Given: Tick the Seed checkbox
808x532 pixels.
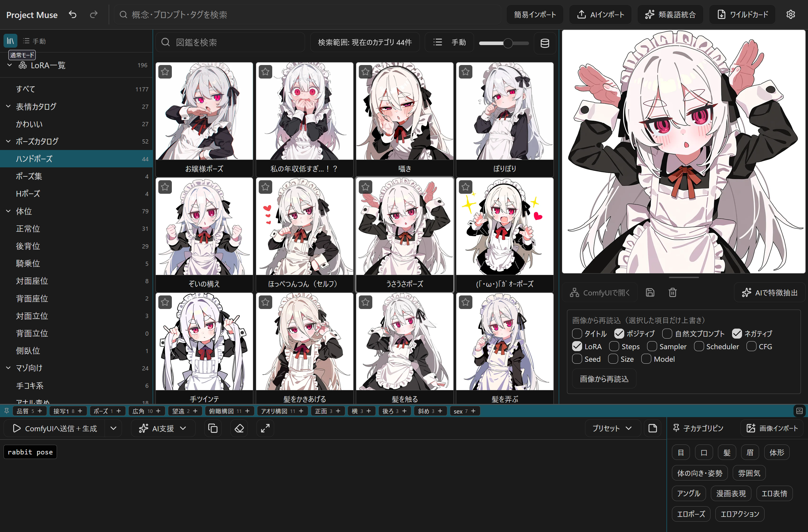Looking at the screenshot, I should [577, 359].
